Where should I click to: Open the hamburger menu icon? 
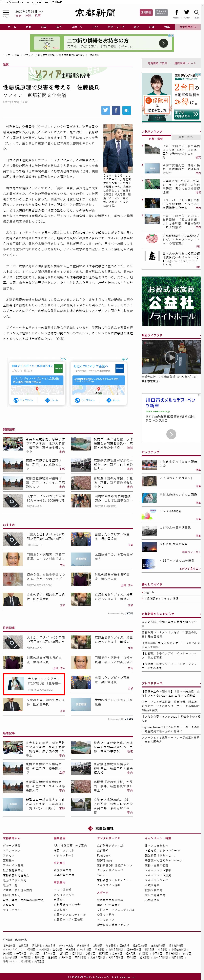(6, 13)
